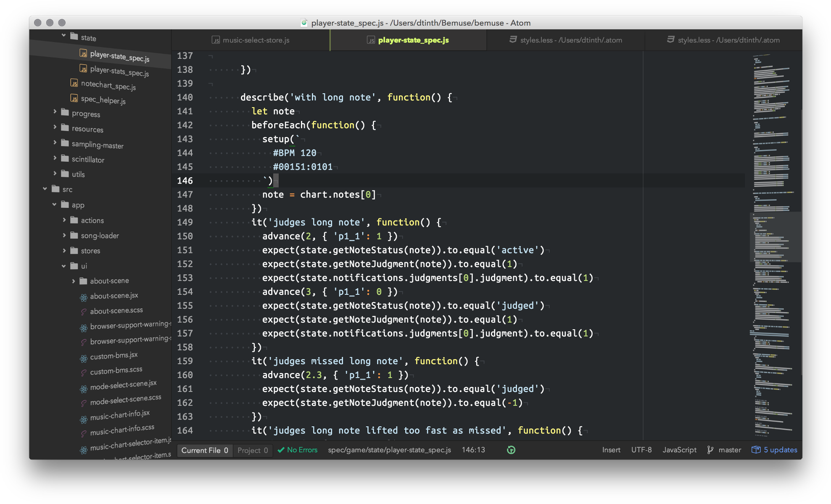The height and width of the screenshot is (504, 831).
Task: Click the JS file icon on music-select-store.js tab
Action: pyautogui.click(x=216, y=40)
